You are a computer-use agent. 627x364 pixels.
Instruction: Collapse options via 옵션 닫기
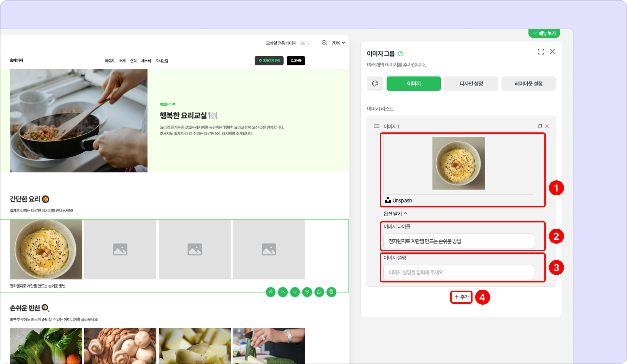[x=395, y=214]
